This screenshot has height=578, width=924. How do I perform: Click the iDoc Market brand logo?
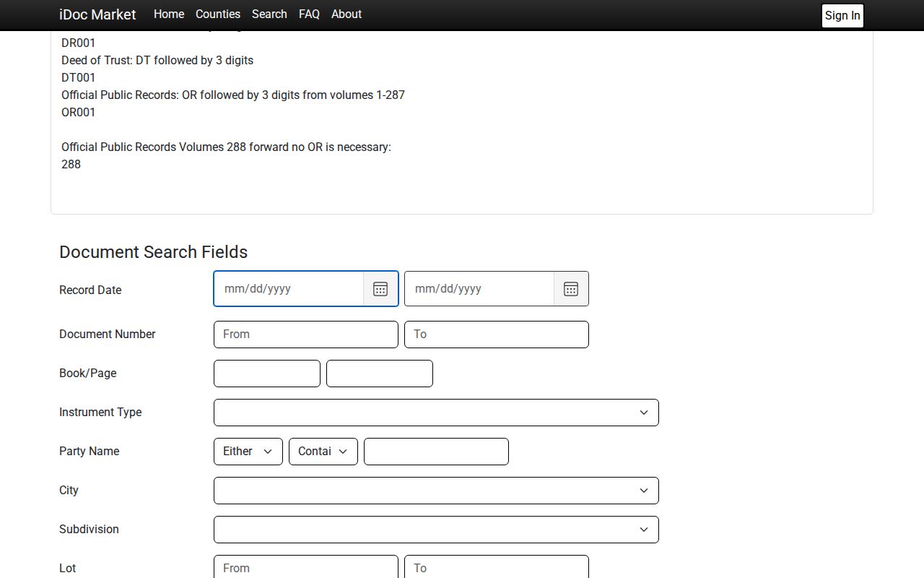pyautogui.click(x=97, y=14)
